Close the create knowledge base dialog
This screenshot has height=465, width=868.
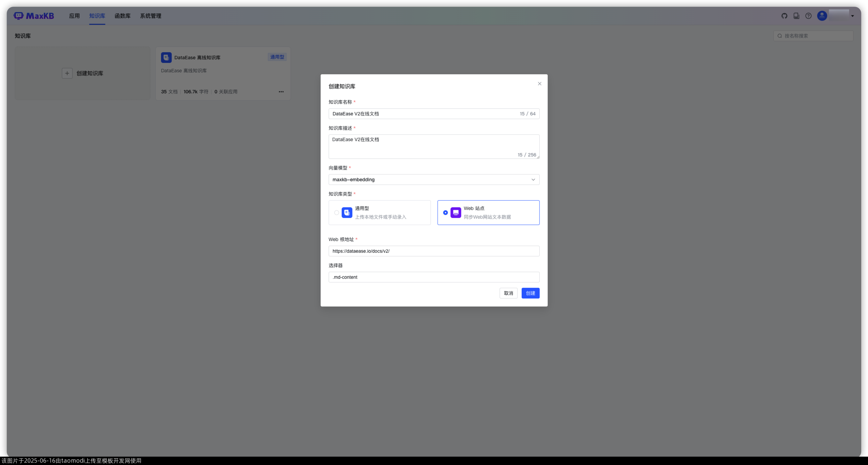539,84
